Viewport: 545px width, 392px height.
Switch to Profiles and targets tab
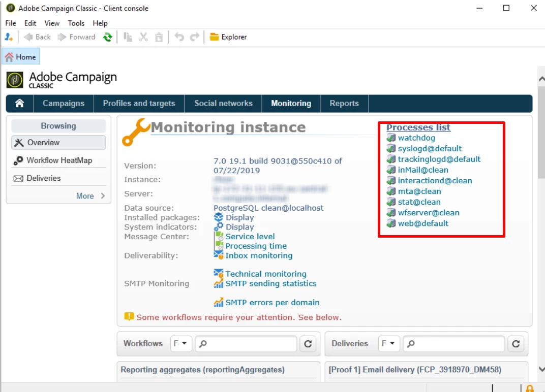pos(139,104)
